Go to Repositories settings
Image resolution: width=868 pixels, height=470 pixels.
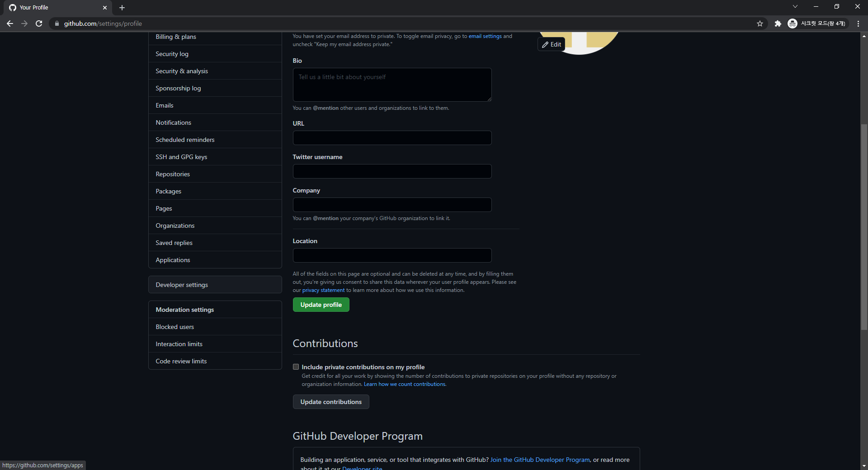click(x=215, y=174)
